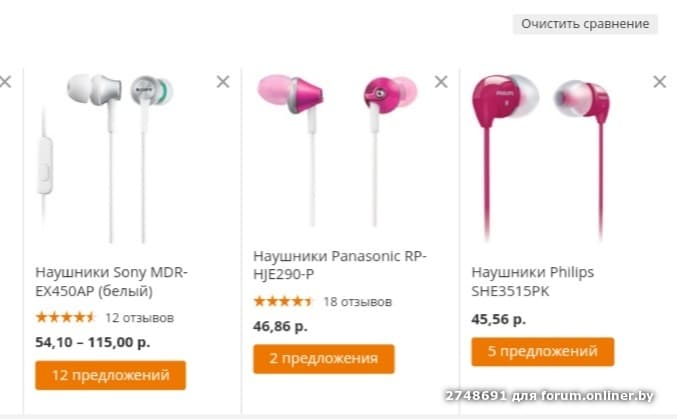The width and height of the screenshot is (677, 419).
Task: Click the Sony headphones star rating
Action: tap(65, 317)
